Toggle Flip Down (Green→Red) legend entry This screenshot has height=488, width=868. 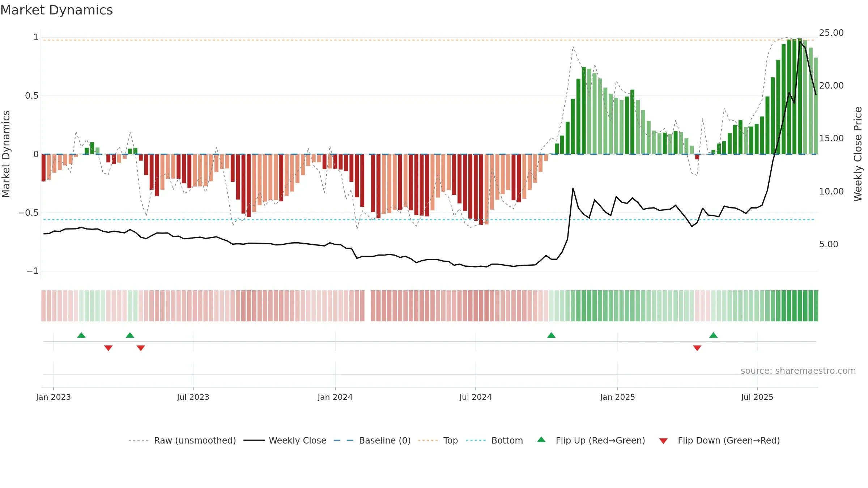pyautogui.click(x=719, y=440)
